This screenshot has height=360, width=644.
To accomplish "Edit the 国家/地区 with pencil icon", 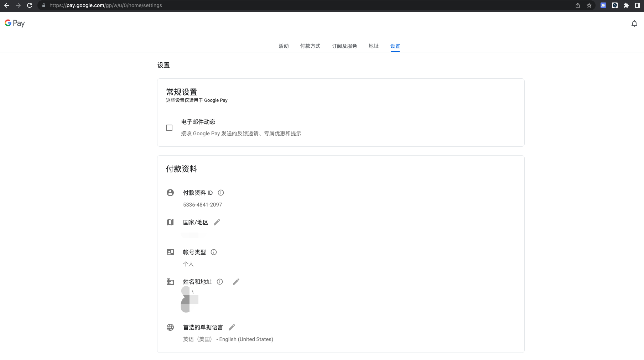I will (217, 222).
